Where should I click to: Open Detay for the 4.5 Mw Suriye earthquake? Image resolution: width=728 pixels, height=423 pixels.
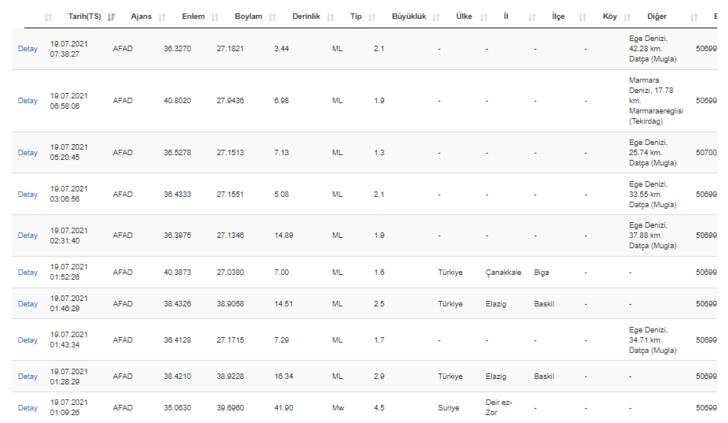28,408
